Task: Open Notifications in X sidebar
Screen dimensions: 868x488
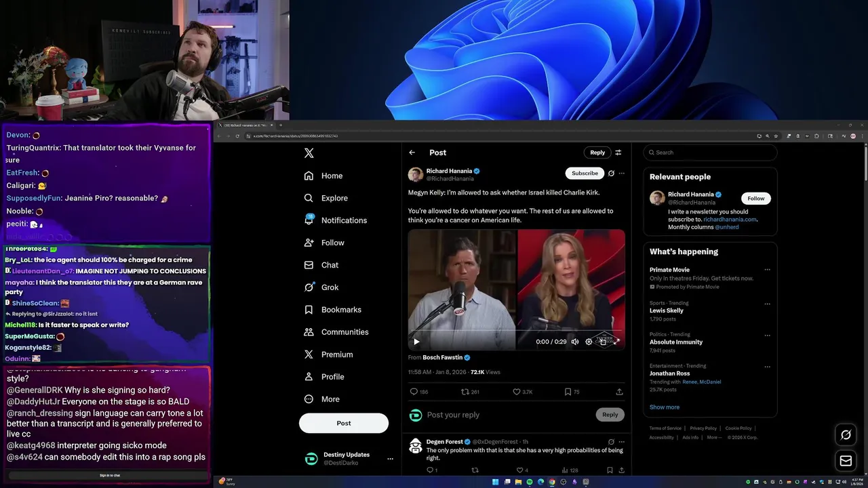Action: 336,220
